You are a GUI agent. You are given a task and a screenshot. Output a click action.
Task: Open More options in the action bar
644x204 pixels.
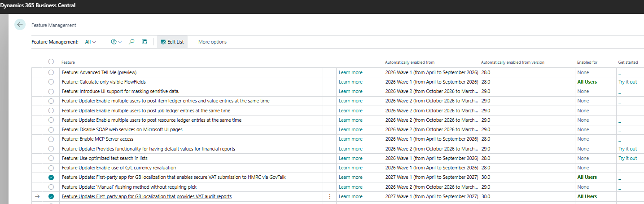(x=212, y=42)
